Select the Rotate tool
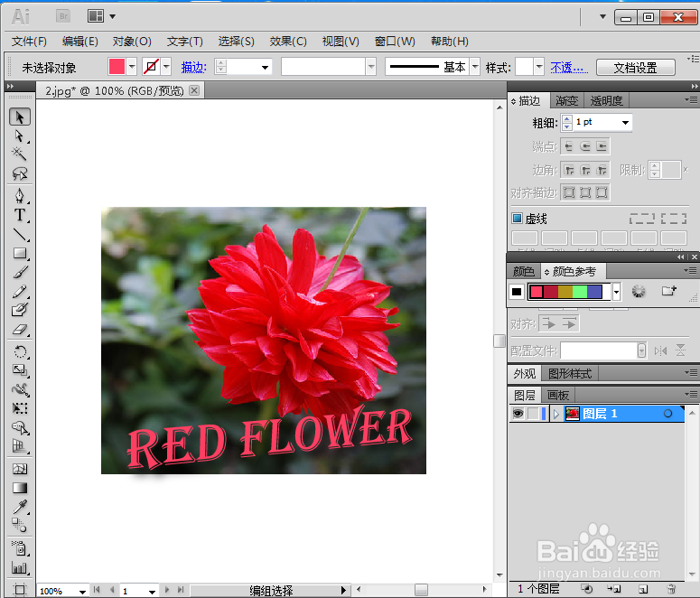 [x=20, y=351]
